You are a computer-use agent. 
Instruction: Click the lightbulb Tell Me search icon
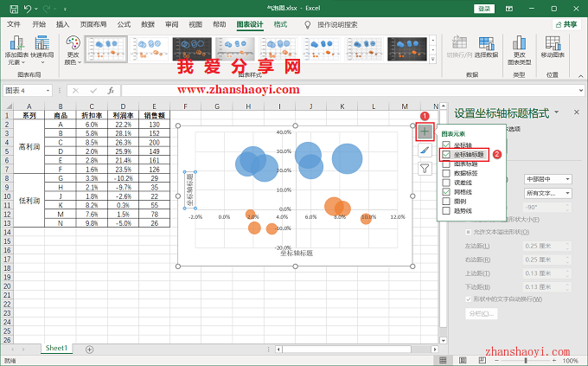pyautogui.click(x=308, y=25)
